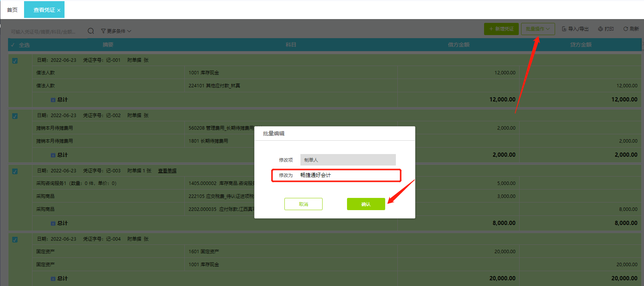Uncheck voucher 记-002 checkbox
The width and height of the screenshot is (644, 286).
15,116
